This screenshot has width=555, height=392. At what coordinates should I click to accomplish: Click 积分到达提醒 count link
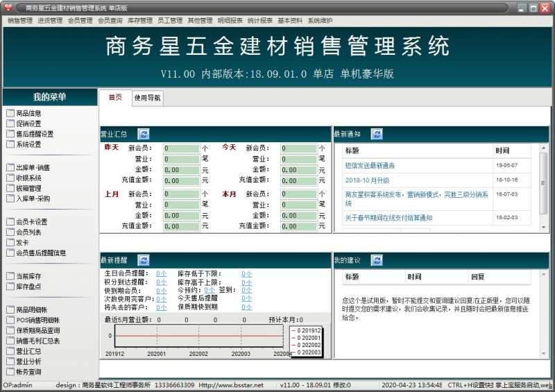(162, 282)
